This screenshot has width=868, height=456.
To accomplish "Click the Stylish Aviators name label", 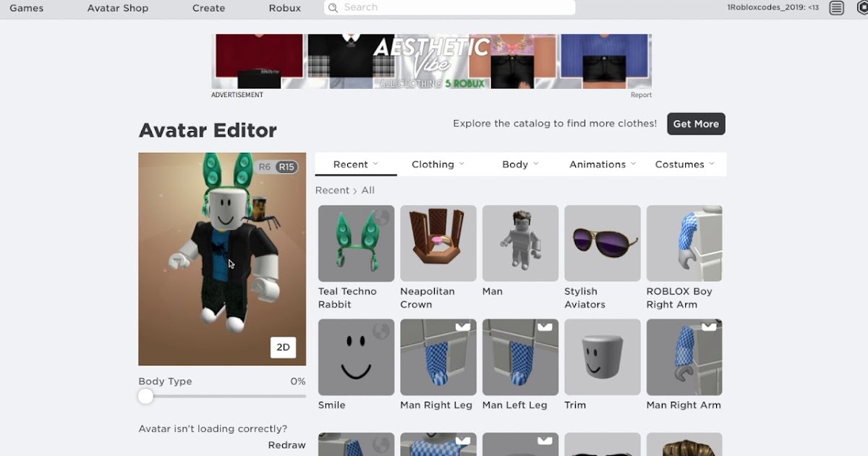I will pos(584,297).
